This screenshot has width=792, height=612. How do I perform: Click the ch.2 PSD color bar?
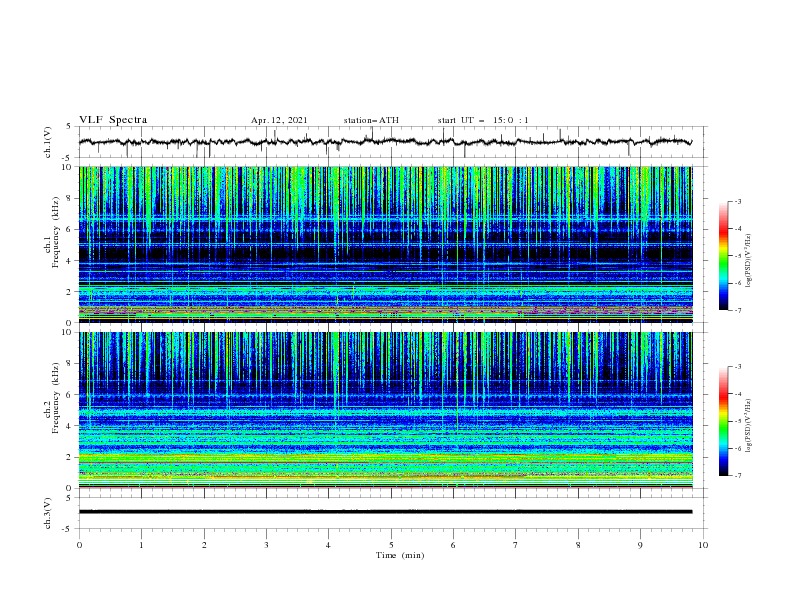click(x=723, y=421)
